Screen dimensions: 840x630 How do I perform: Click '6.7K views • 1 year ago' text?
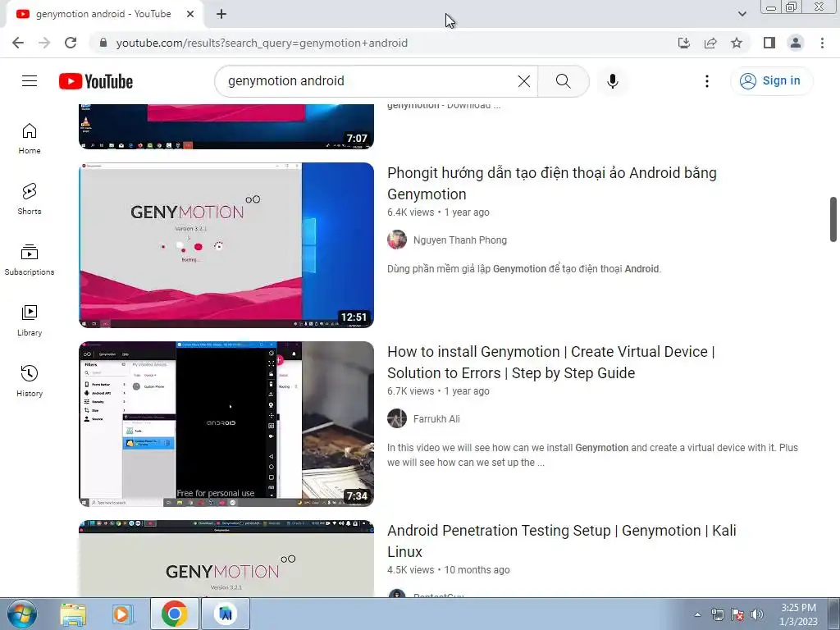click(438, 391)
